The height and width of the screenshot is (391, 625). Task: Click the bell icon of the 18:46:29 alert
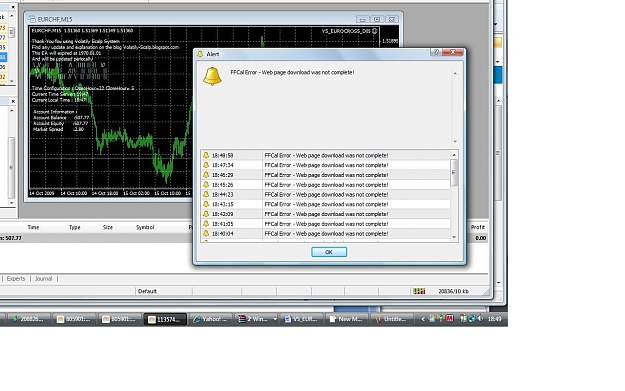click(206, 175)
